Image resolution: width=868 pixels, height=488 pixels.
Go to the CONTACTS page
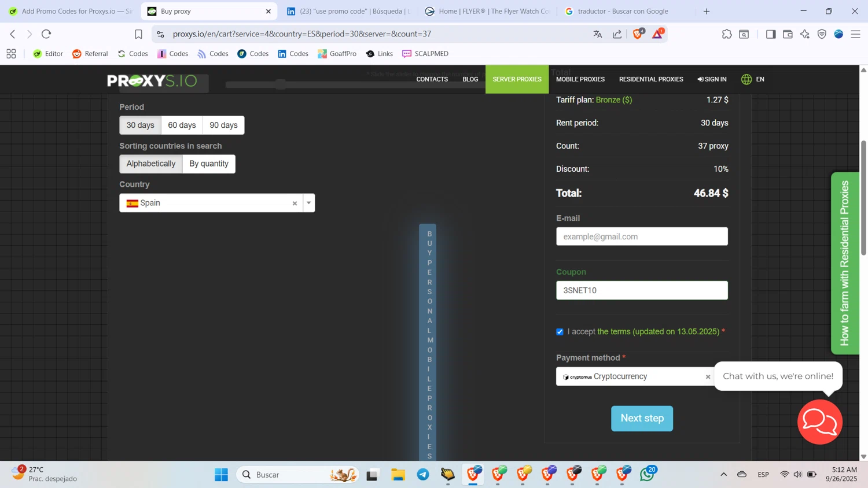pos(432,79)
